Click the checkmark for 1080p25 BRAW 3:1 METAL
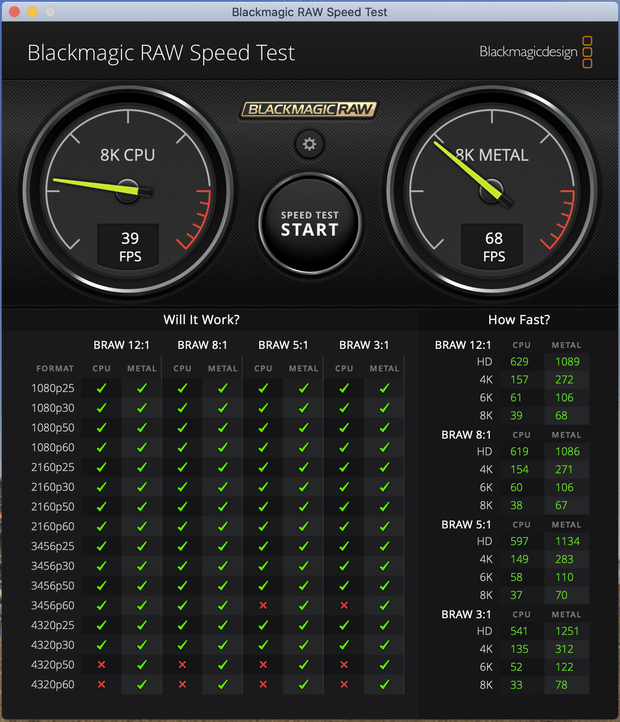The height and width of the screenshot is (722, 620). pos(384,388)
